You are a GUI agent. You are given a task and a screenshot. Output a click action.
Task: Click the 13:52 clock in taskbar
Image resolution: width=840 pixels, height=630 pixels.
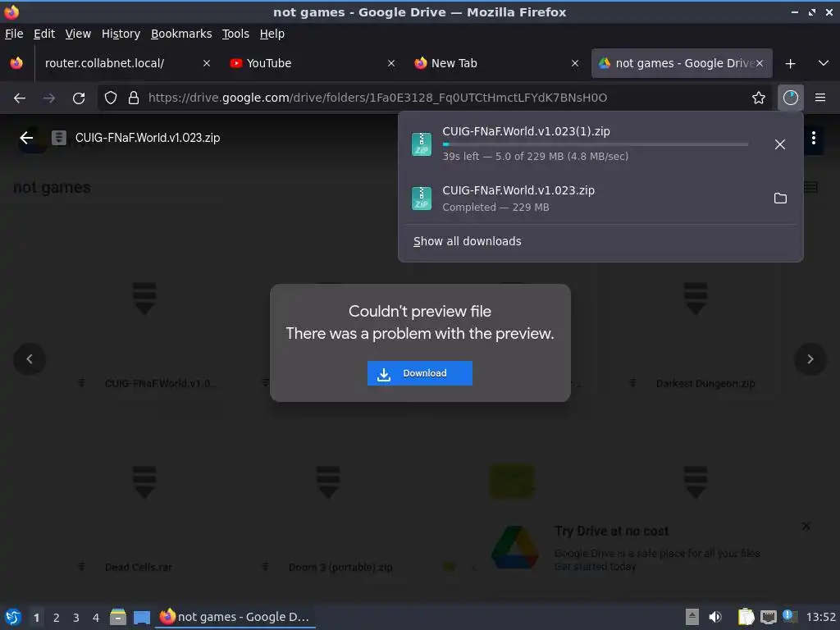point(820,617)
